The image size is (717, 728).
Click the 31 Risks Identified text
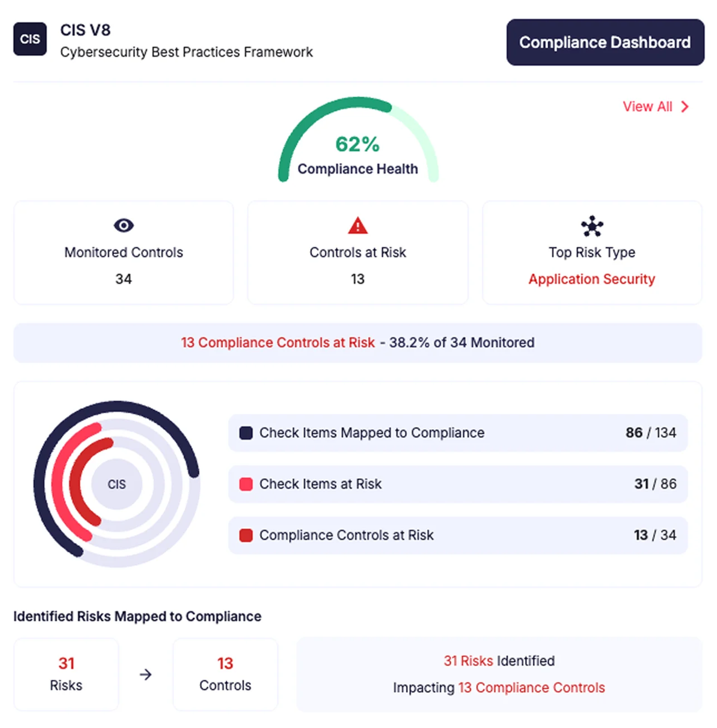[499, 661]
